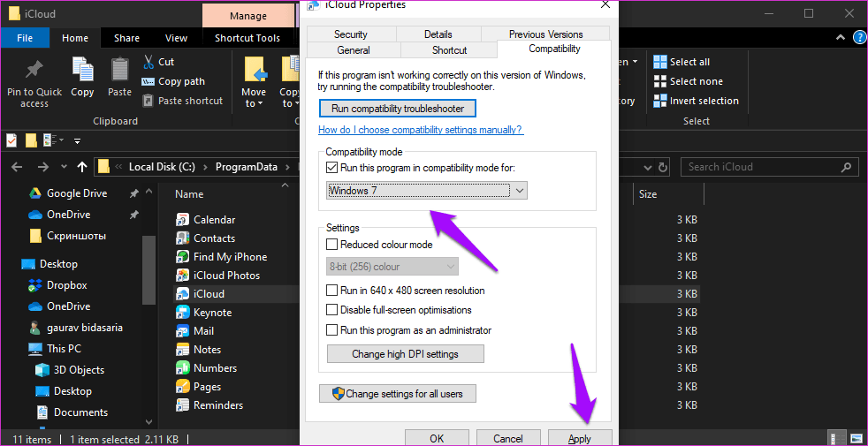The image size is (868, 446).
Task: Click the Copy icon in Clipboard group
Action: (82, 69)
